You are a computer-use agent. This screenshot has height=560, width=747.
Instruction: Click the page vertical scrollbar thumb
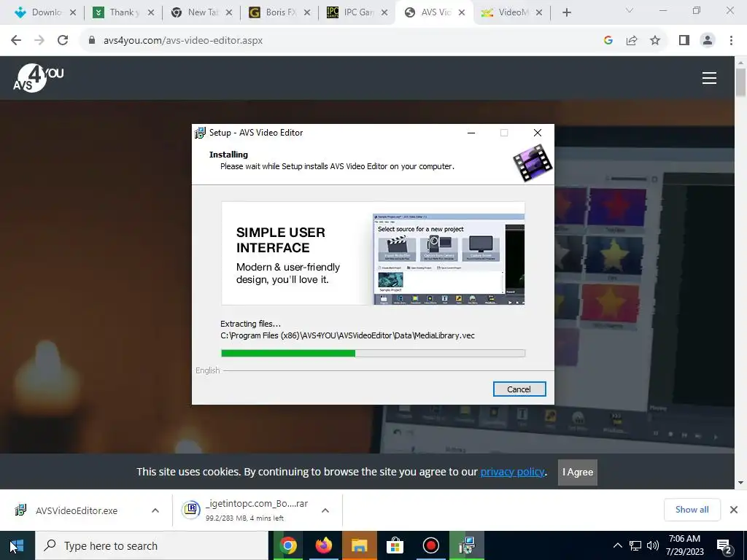(741, 82)
